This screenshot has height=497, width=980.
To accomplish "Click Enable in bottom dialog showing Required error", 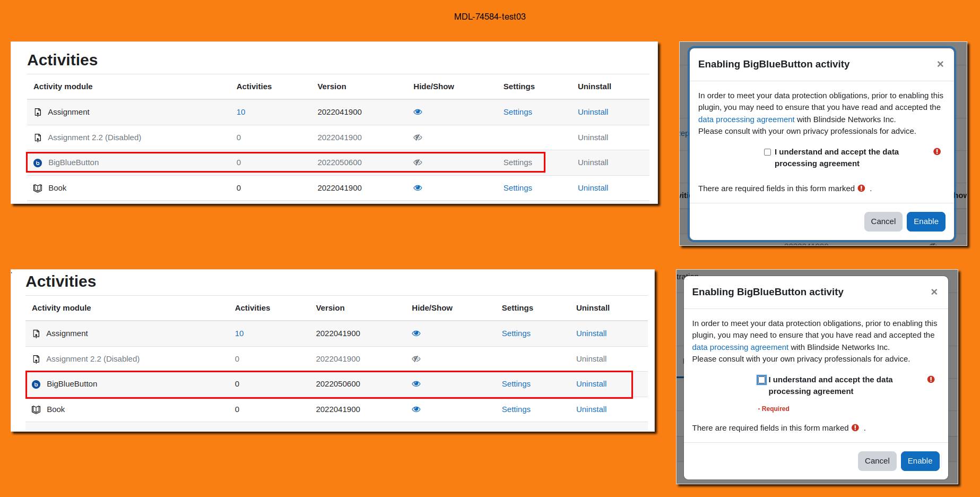I will pyautogui.click(x=920, y=461).
